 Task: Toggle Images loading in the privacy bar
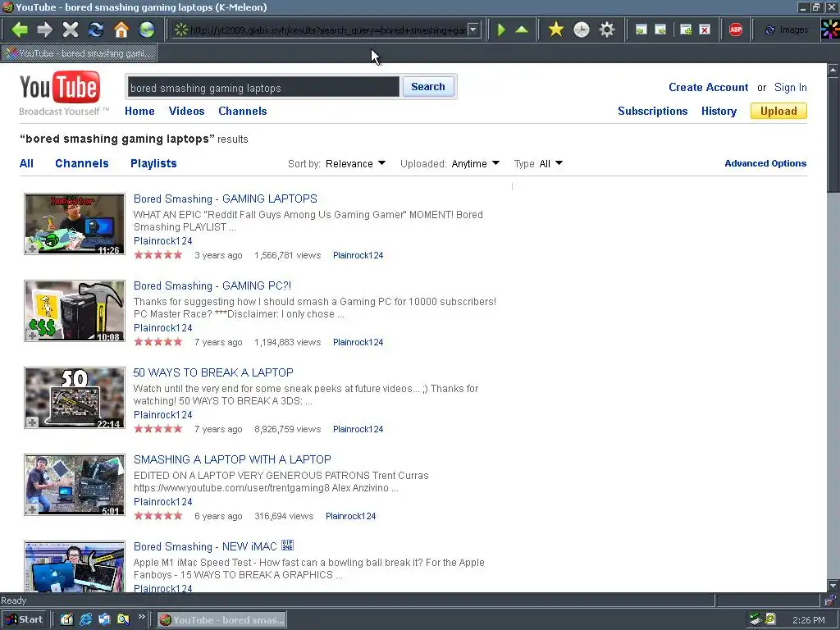point(787,30)
